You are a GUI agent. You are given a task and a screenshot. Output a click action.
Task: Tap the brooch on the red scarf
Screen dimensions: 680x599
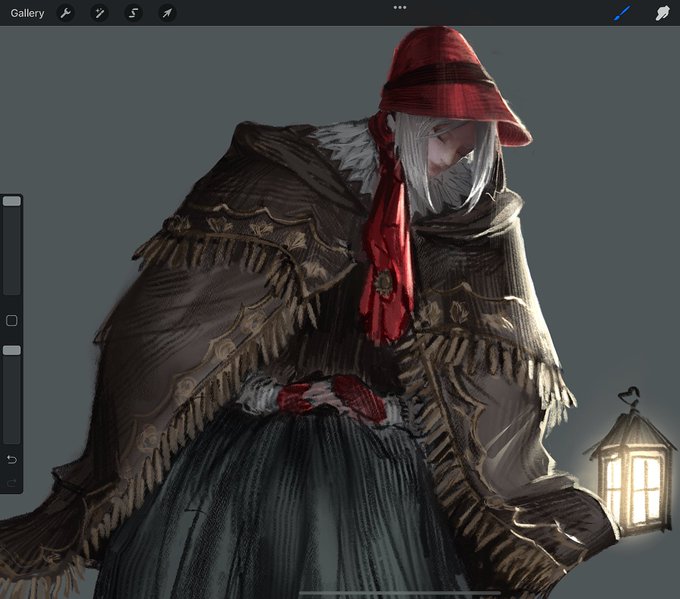(383, 282)
